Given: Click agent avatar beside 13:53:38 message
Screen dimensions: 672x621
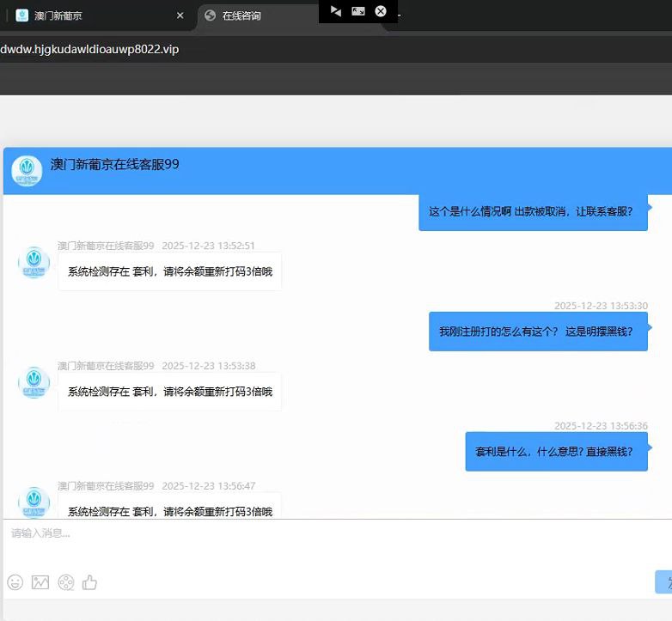Looking at the screenshot, I should (x=34, y=382).
